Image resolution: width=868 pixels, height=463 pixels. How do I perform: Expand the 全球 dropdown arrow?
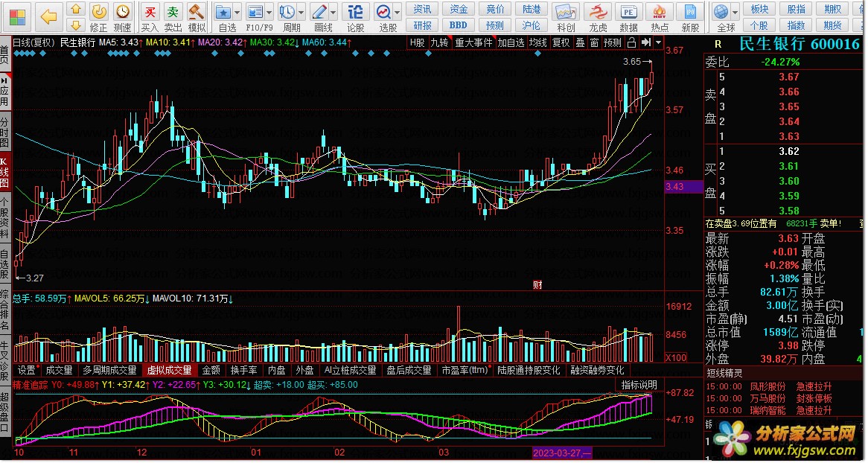coord(735,12)
